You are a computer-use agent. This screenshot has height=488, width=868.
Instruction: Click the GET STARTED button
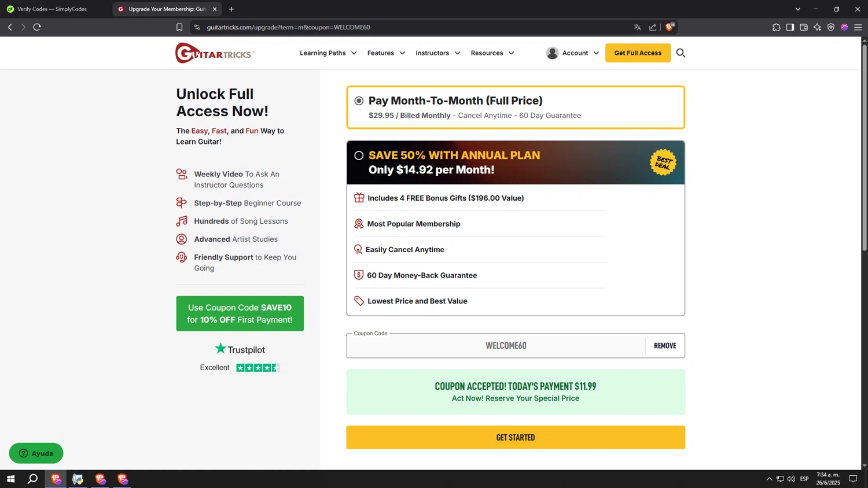click(x=516, y=438)
